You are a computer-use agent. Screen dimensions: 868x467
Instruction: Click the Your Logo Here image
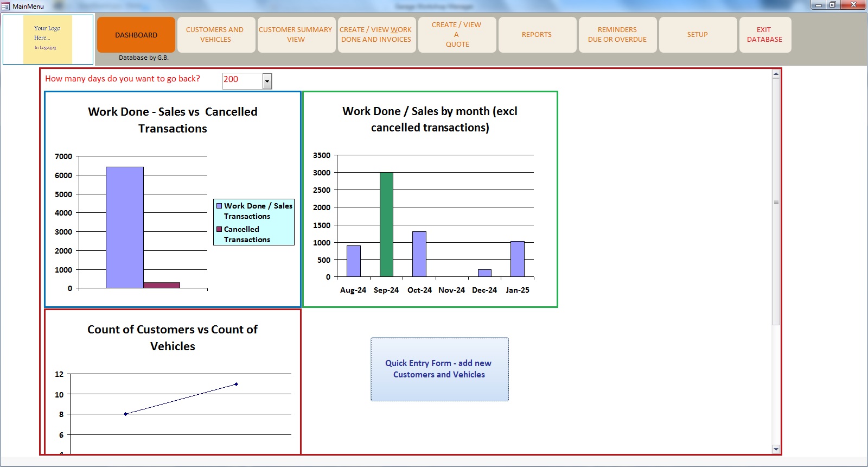coord(48,39)
